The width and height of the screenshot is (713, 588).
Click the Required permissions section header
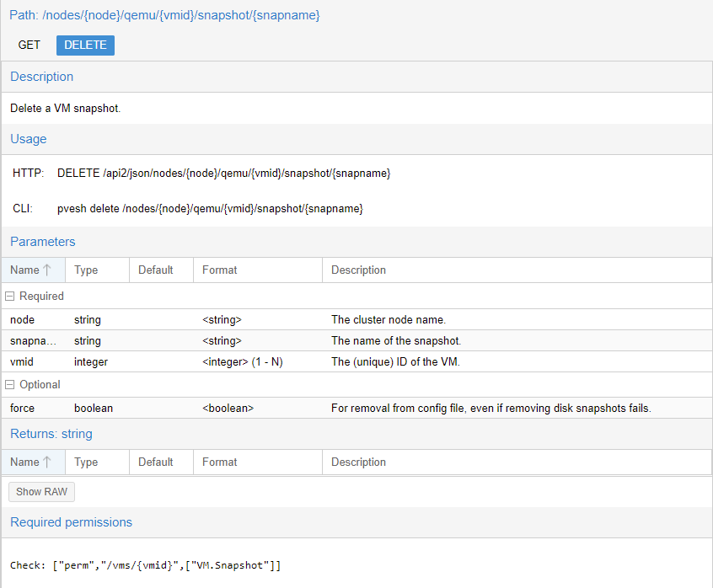click(72, 522)
